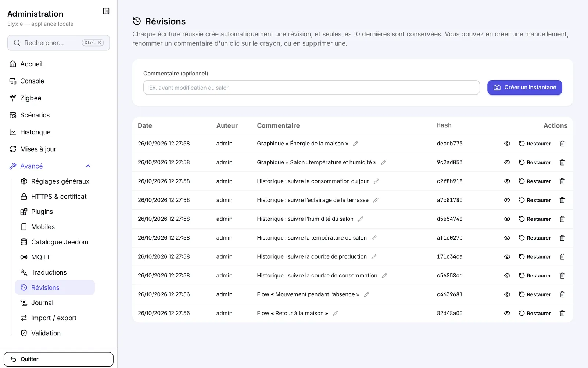This screenshot has height=368, width=588.
Task: View revision 171c34ca with eye icon
Action: [507, 256]
